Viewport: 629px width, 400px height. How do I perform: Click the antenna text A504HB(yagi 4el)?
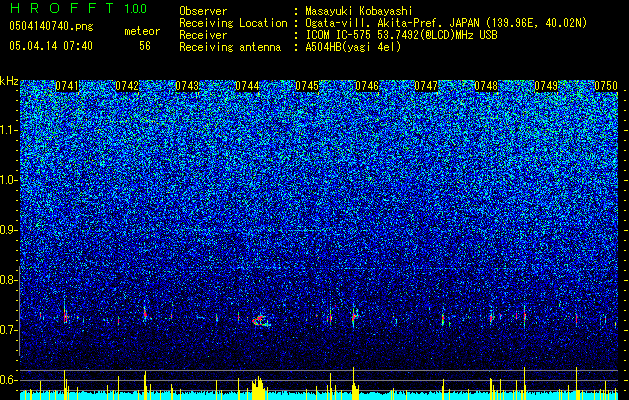click(353, 47)
